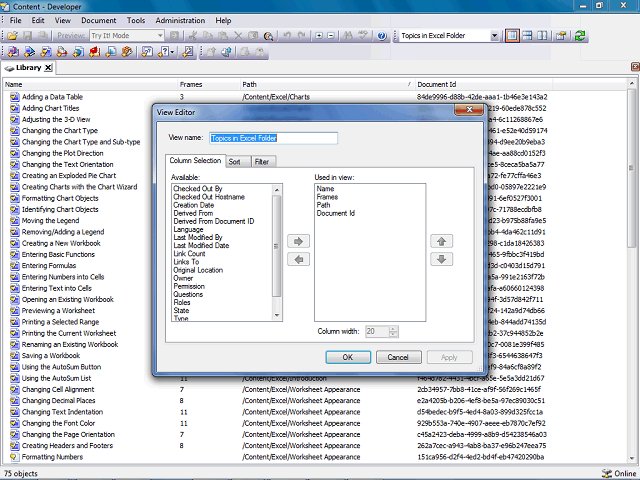Image resolution: width=640 pixels, height=480 pixels.
Task: Open the Administration menu
Action: coord(180,20)
